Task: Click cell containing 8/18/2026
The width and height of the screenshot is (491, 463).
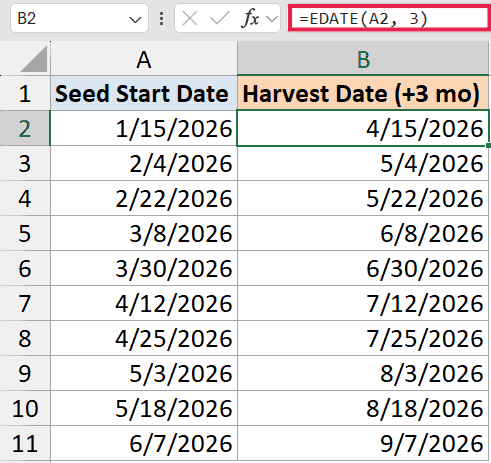Action: coord(363,409)
